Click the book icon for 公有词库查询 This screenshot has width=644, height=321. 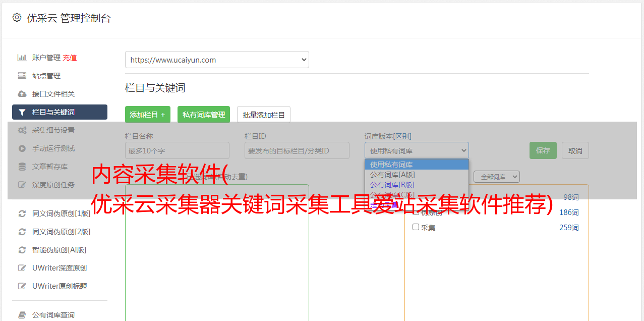[x=22, y=315]
